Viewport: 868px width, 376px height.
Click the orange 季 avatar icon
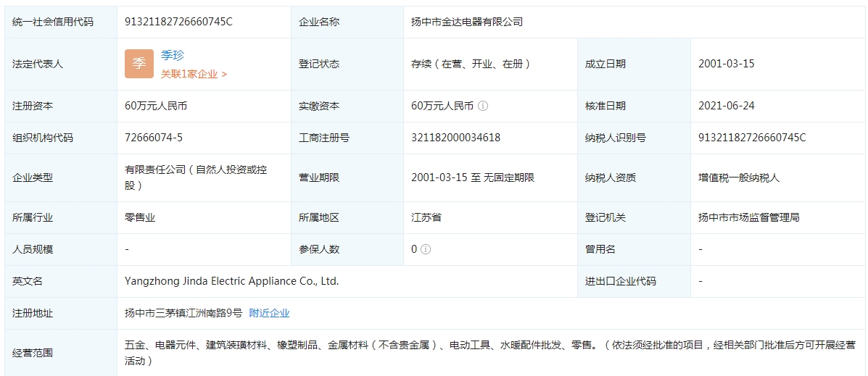click(139, 64)
